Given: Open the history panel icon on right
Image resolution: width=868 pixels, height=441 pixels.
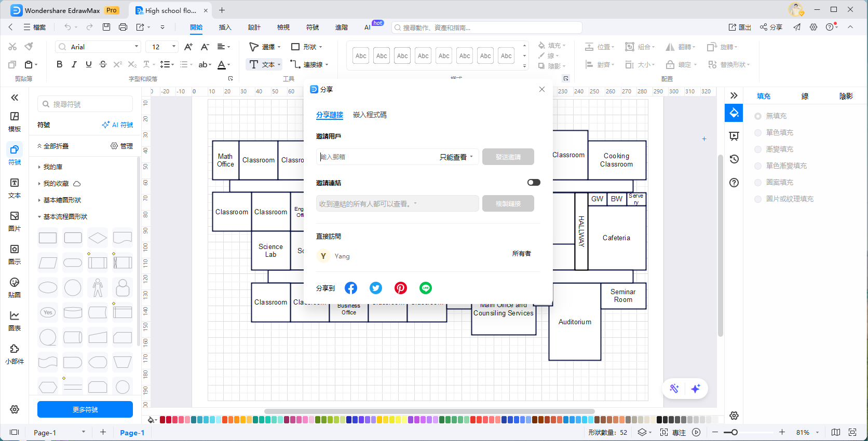Looking at the screenshot, I should pyautogui.click(x=734, y=159).
